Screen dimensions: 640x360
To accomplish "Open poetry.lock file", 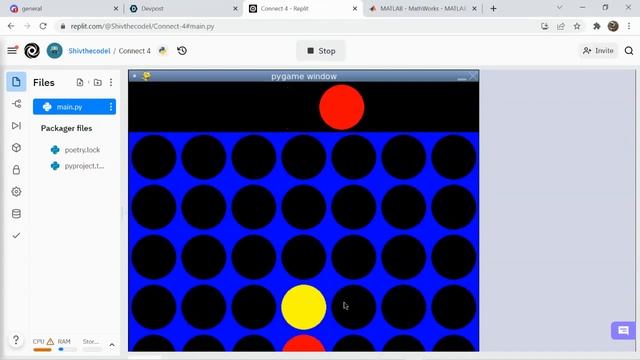I will click(82, 150).
